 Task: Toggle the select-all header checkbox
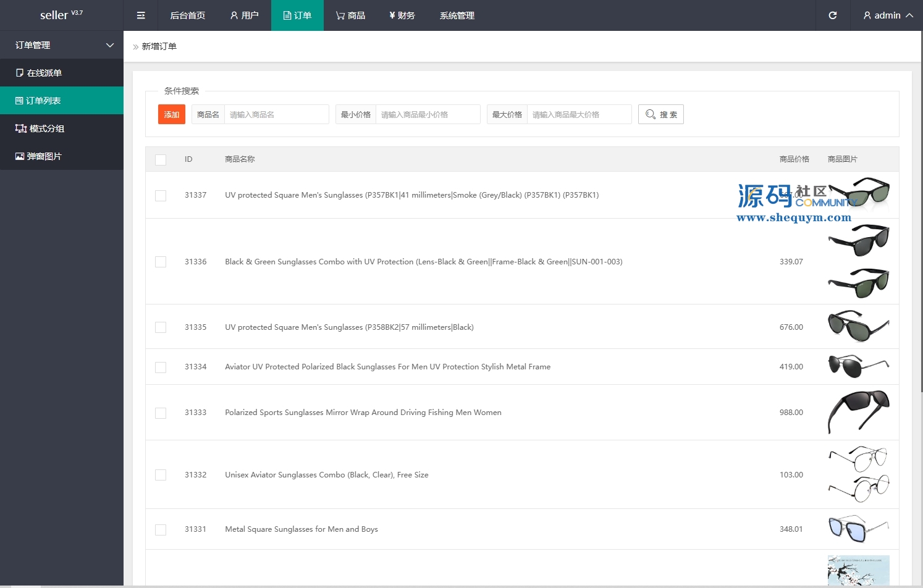point(161,160)
